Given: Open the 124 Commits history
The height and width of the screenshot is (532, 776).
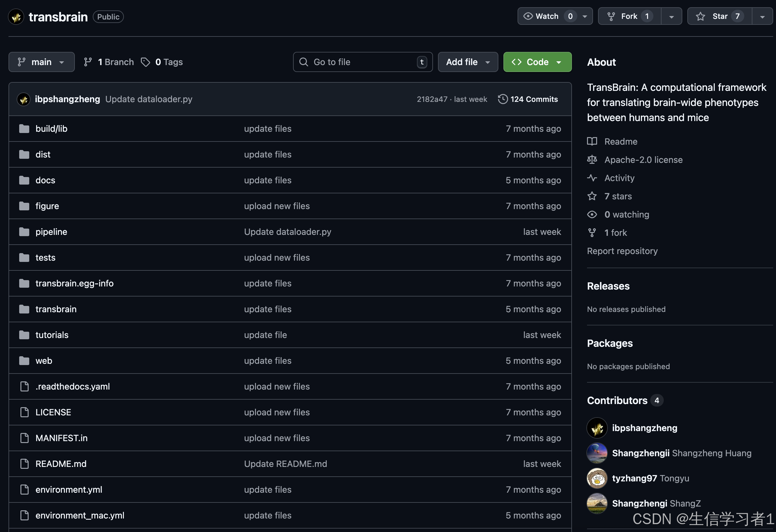Looking at the screenshot, I should (528, 99).
